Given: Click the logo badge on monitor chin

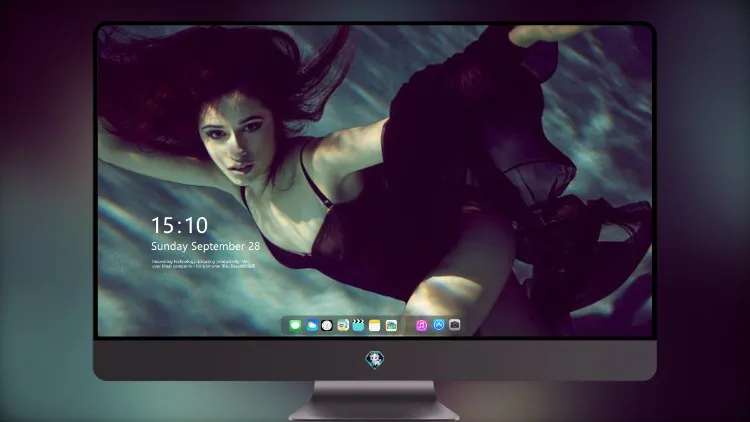Looking at the screenshot, I should coord(375,359).
